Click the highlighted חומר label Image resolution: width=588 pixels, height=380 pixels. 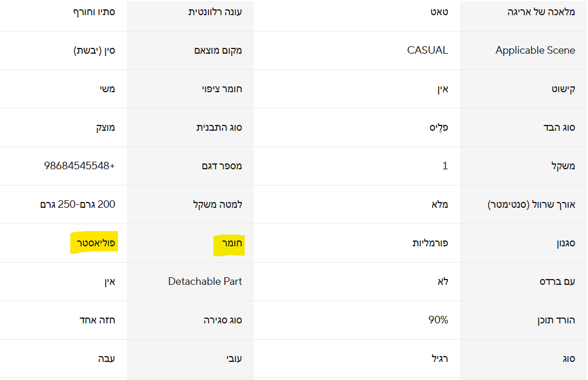click(228, 243)
